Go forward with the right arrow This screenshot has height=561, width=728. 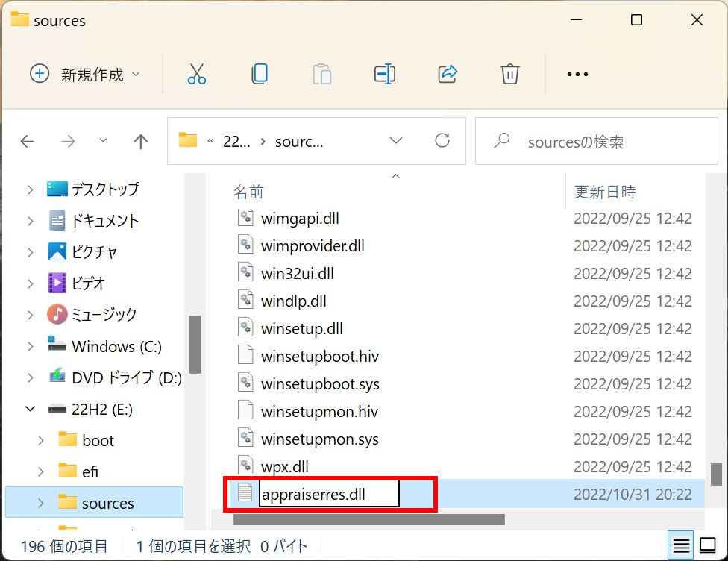tap(69, 141)
